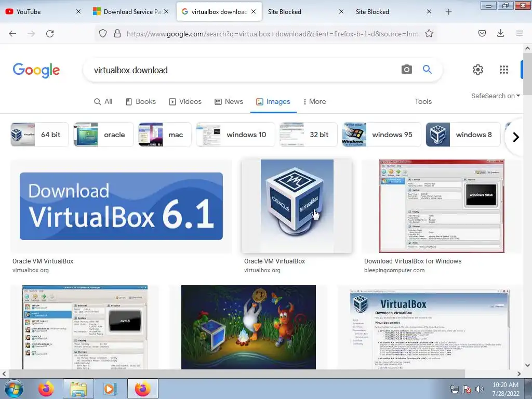Viewport: 532px width, 399px height.
Task: Open the Tools options
Action: 423,101
